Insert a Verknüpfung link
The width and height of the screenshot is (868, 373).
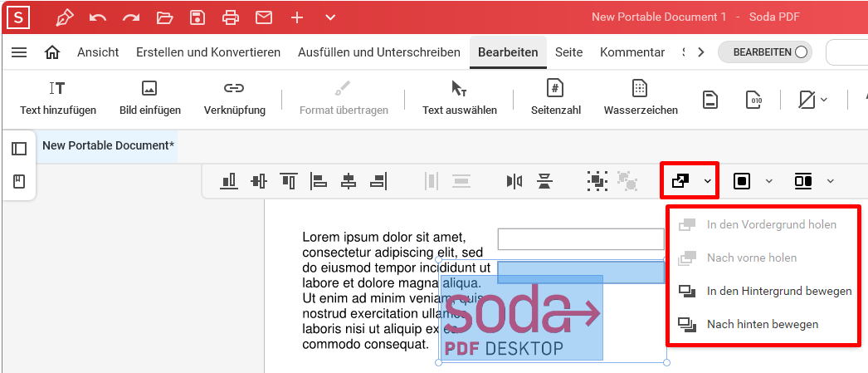(235, 98)
